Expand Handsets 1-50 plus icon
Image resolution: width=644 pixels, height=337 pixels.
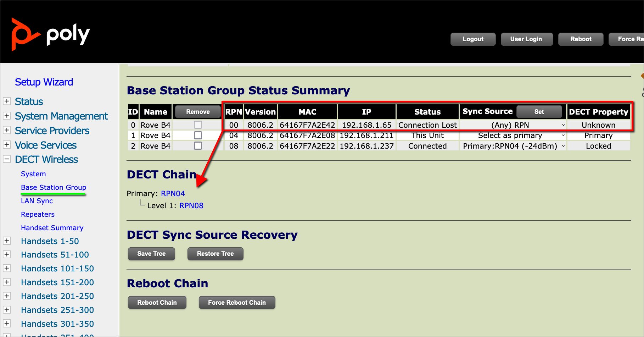tap(7, 241)
